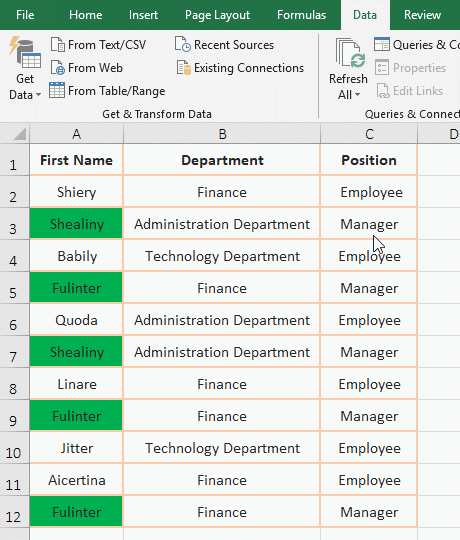Screen dimensions: 460x540
Task: Click the cell containing Aicertina
Action: click(x=76, y=480)
